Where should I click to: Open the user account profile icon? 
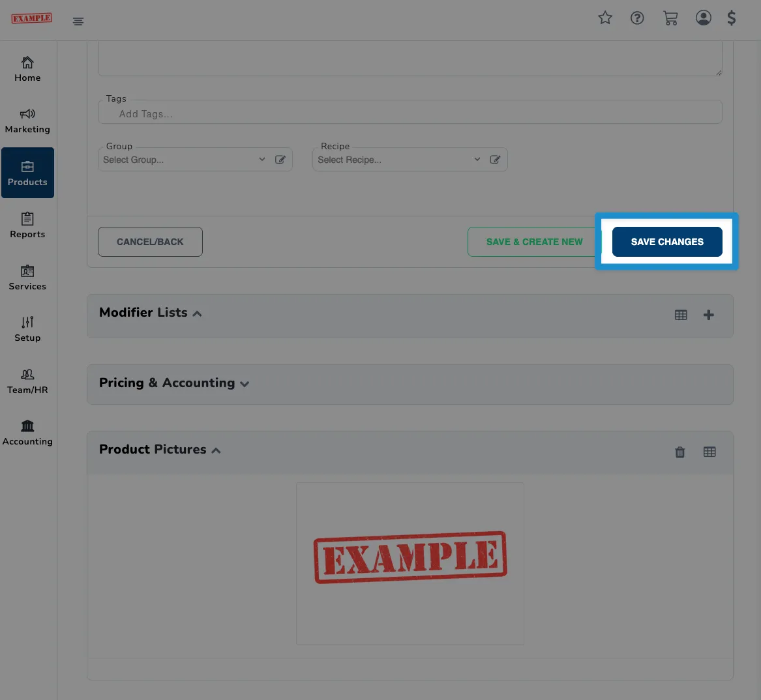[703, 18]
